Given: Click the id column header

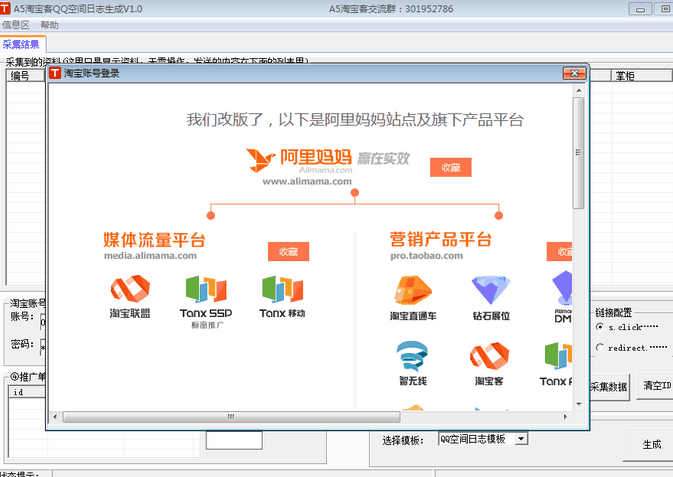Looking at the screenshot, I should click(x=27, y=392).
